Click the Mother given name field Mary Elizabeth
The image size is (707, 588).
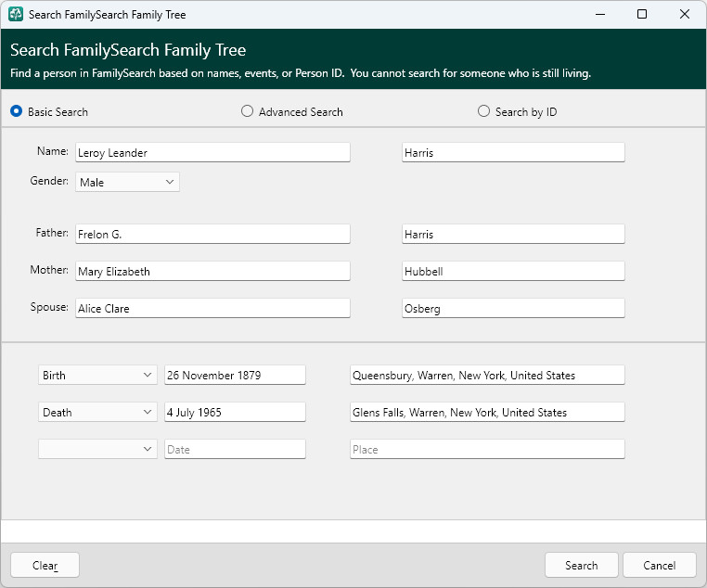click(212, 271)
